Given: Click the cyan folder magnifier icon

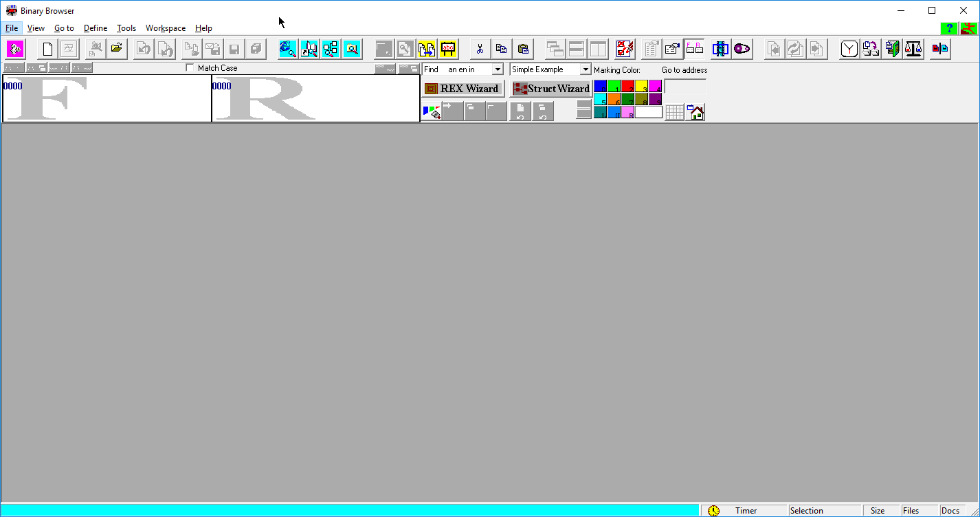Looking at the screenshot, I should pos(352,49).
